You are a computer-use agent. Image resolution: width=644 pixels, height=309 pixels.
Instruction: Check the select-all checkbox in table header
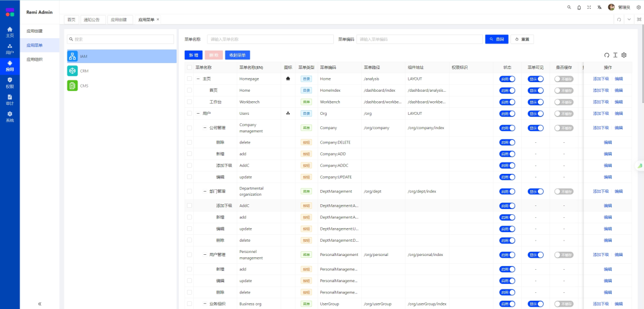190,67
